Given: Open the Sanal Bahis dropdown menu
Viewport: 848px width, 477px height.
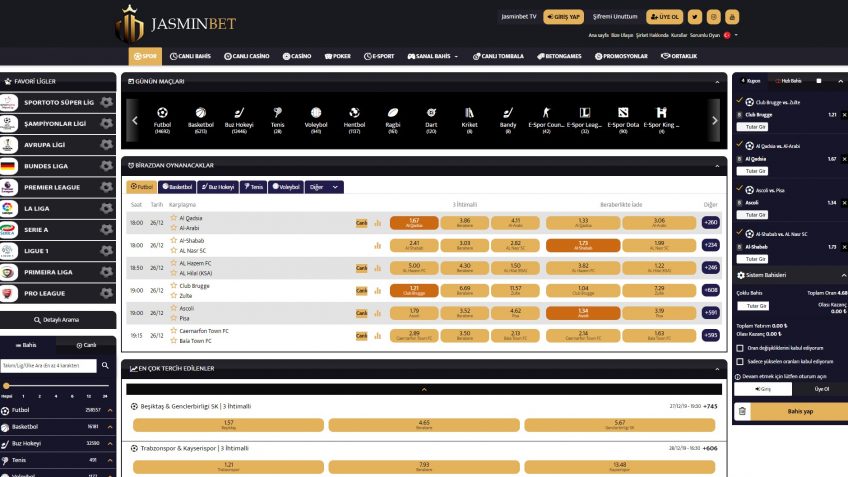Looking at the screenshot, I should click(433, 56).
